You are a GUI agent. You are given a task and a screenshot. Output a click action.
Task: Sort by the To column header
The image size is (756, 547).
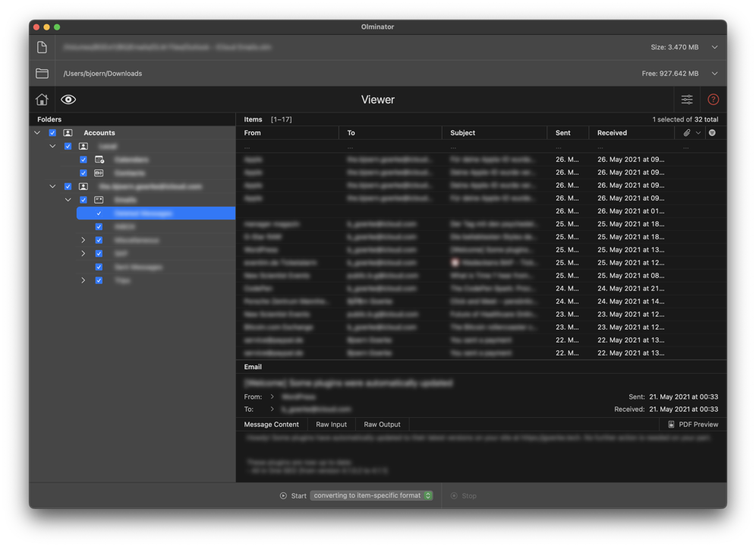click(x=391, y=133)
